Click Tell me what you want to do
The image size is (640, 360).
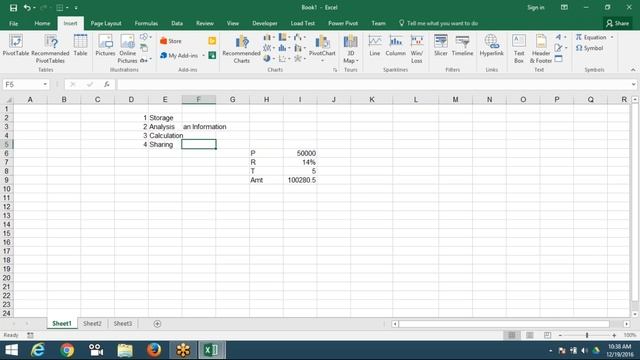[438, 23]
